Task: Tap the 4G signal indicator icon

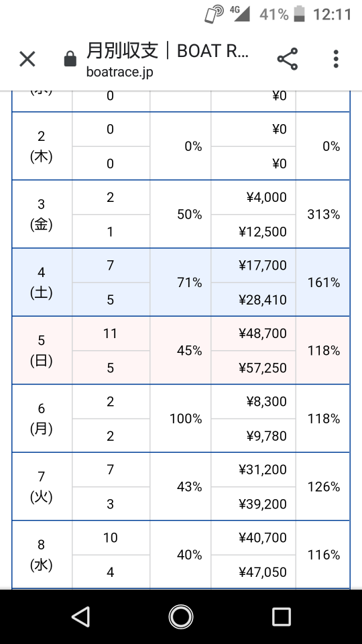Action: click(x=240, y=13)
